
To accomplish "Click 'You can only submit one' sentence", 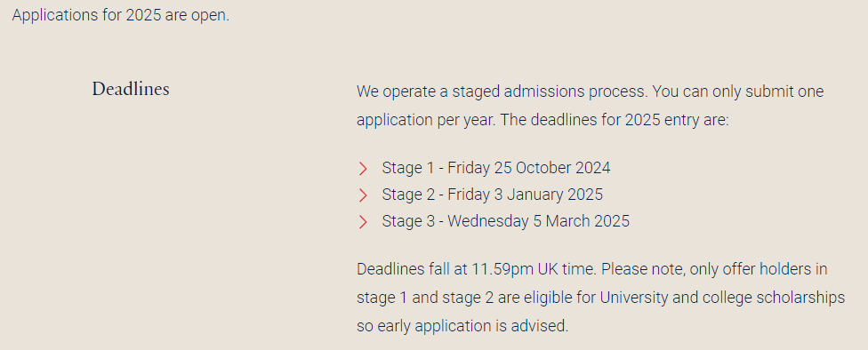I will pyautogui.click(x=738, y=91).
